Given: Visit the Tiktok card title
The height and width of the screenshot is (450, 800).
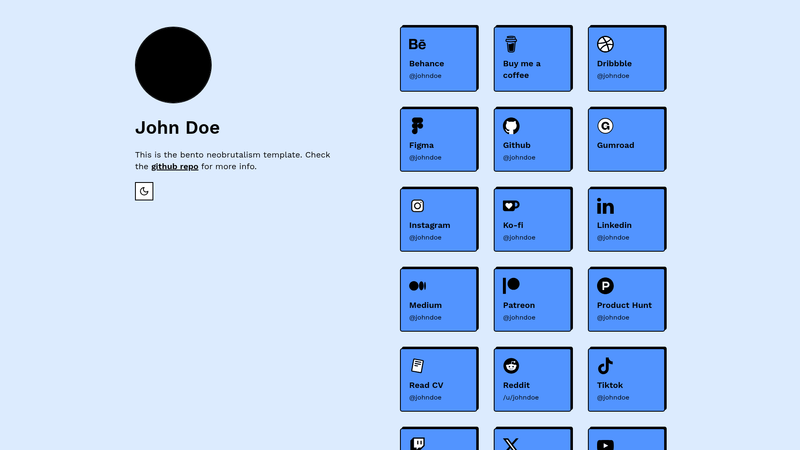Looking at the screenshot, I should pyautogui.click(x=610, y=385).
